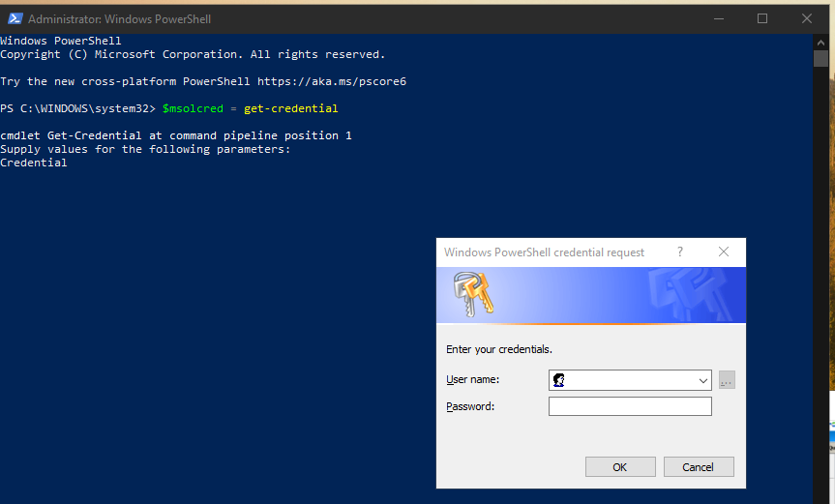Image resolution: width=835 pixels, height=504 pixels.
Task: Confirm credentials with the OK button
Action: 620,467
